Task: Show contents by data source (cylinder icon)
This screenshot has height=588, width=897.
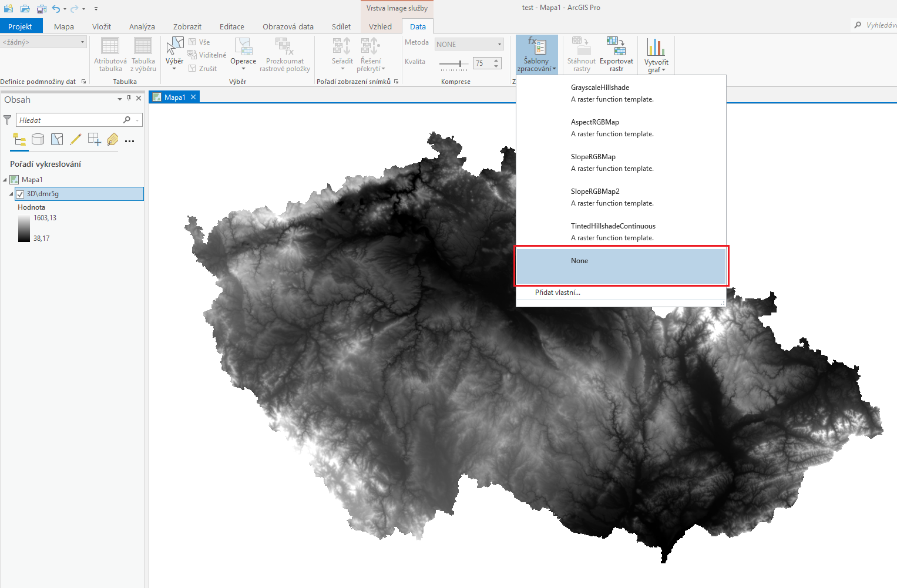Action: (x=38, y=139)
